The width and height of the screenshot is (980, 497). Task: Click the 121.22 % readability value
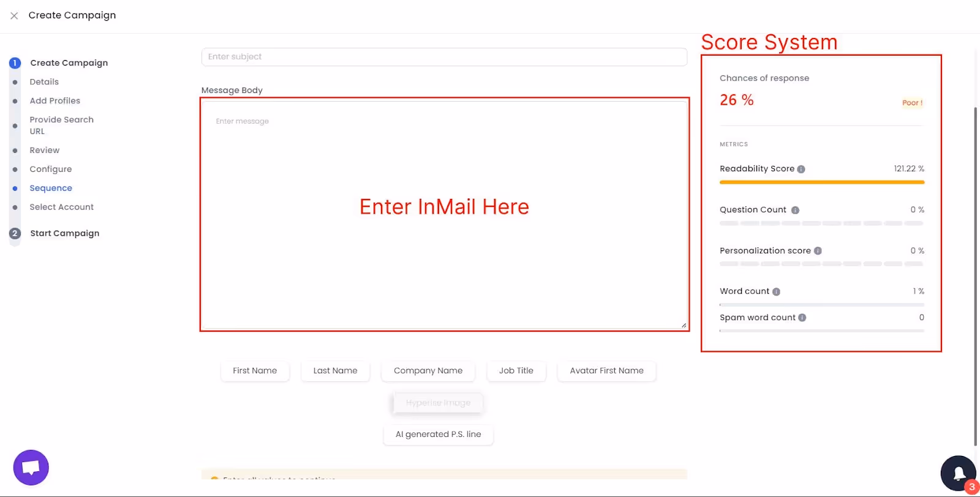point(909,169)
